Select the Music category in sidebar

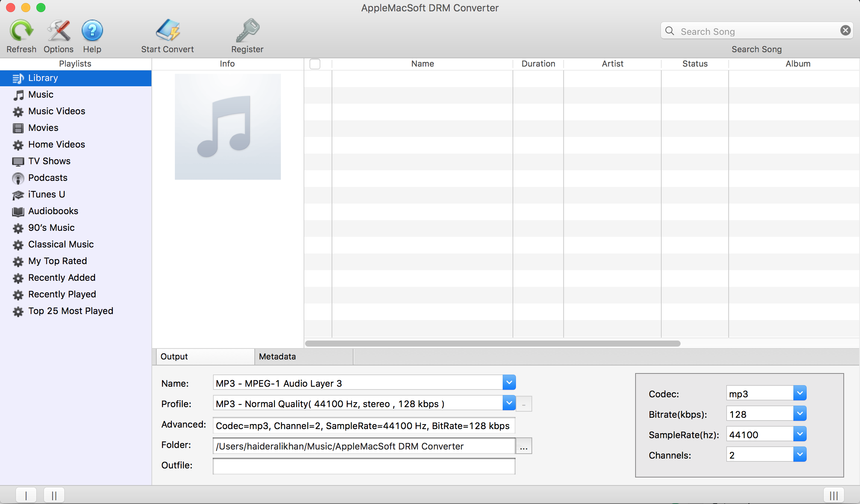tap(40, 93)
